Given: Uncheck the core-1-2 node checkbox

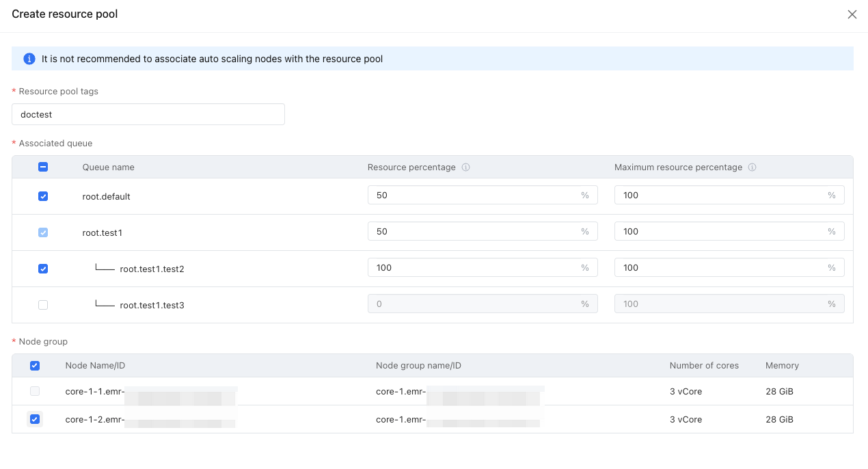Looking at the screenshot, I should 35,419.
